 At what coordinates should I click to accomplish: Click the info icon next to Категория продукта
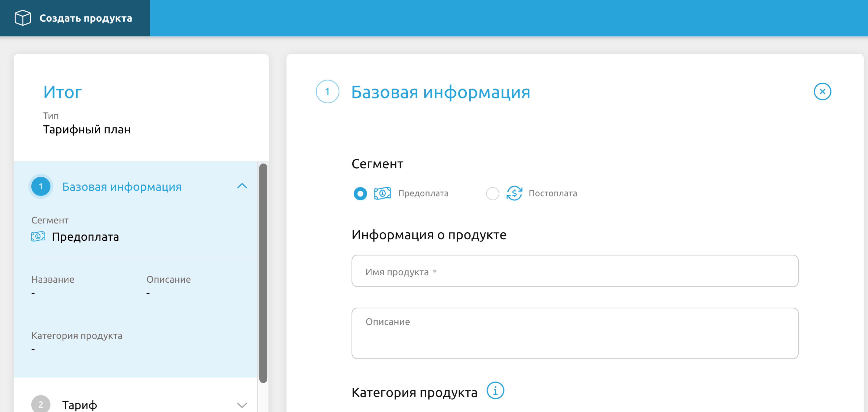495,391
